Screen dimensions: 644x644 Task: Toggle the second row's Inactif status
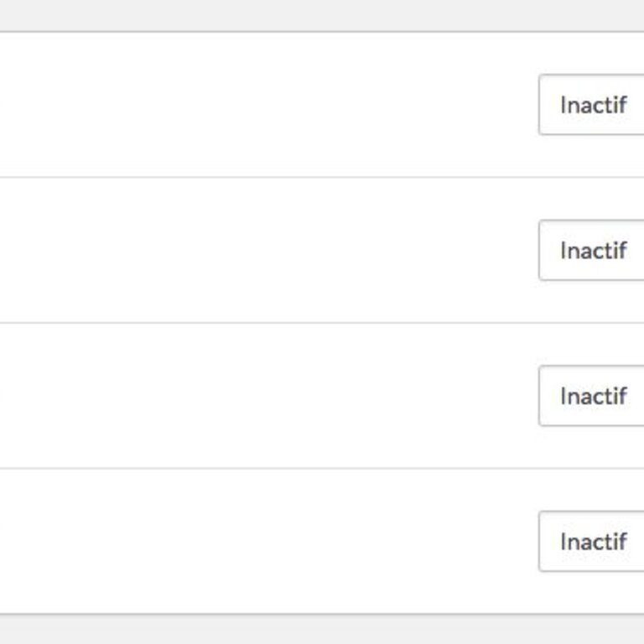pyautogui.click(x=592, y=250)
